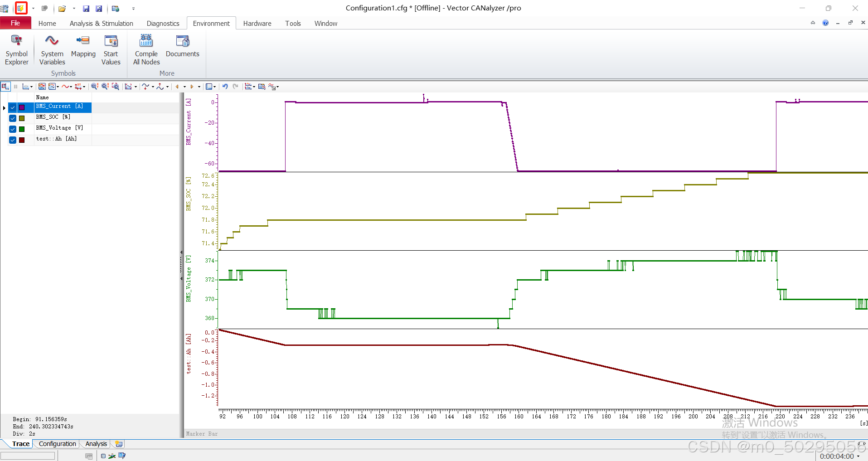Click the green BMS_Voltage color swatch
This screenshot has width=868, height=461.
pyautogui.click(x=22, y=129)
